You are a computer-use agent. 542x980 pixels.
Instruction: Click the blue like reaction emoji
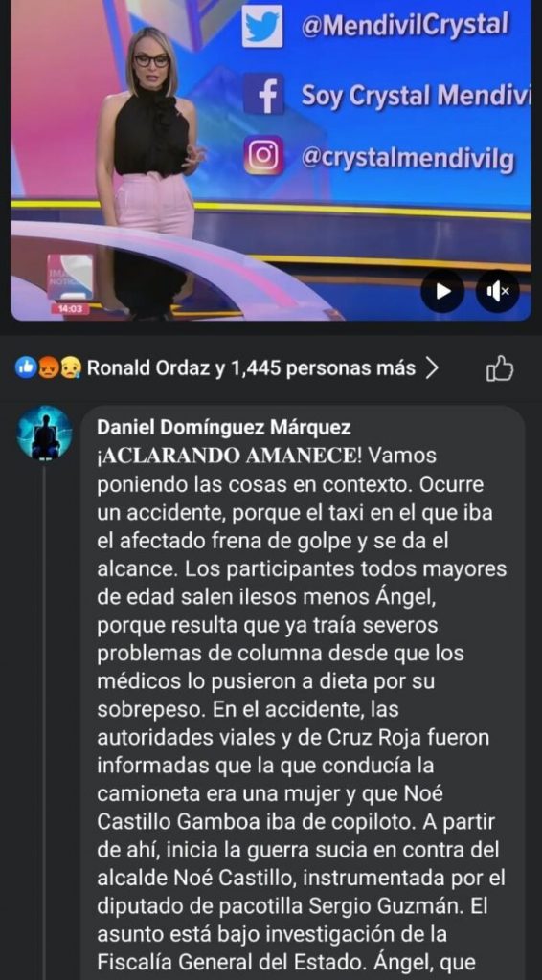pos(26,368)
